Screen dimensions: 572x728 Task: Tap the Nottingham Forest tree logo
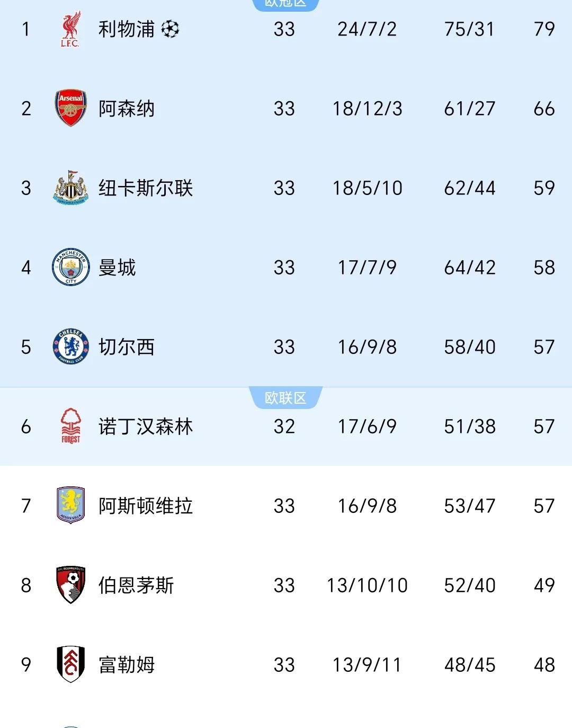70,426
